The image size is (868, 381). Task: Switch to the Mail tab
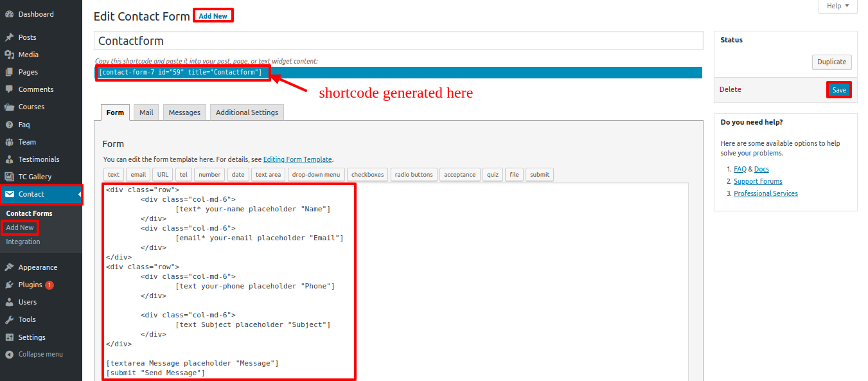[146, 112]
